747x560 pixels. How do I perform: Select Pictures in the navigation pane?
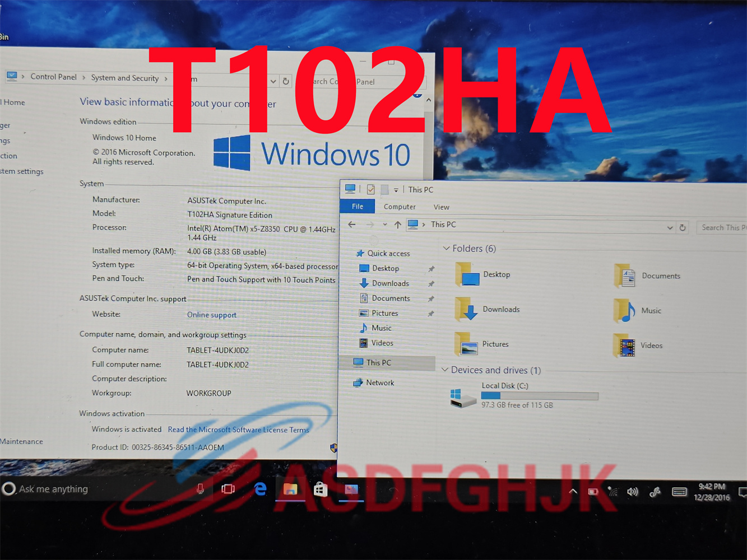tap(379, 313)
